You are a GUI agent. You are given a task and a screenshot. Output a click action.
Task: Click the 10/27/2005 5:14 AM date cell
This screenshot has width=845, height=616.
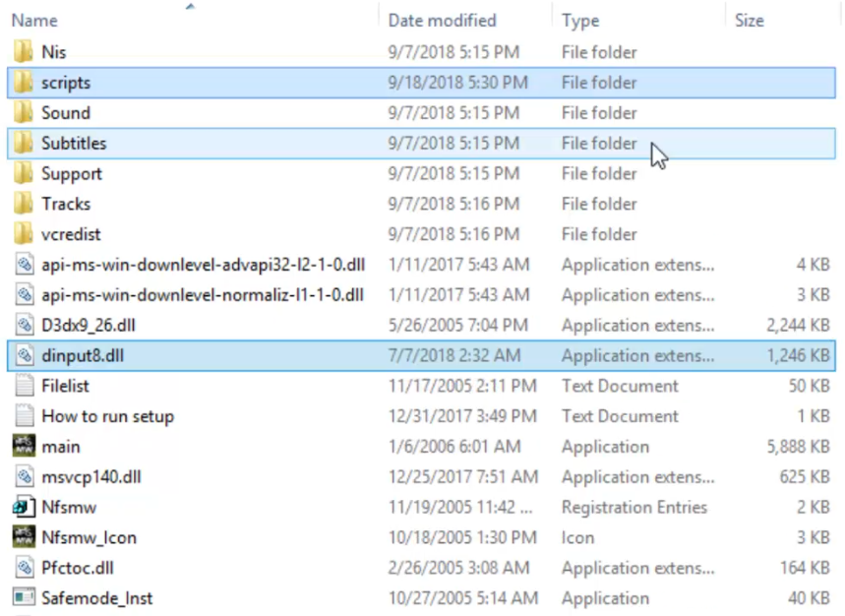tap(463, 598)
